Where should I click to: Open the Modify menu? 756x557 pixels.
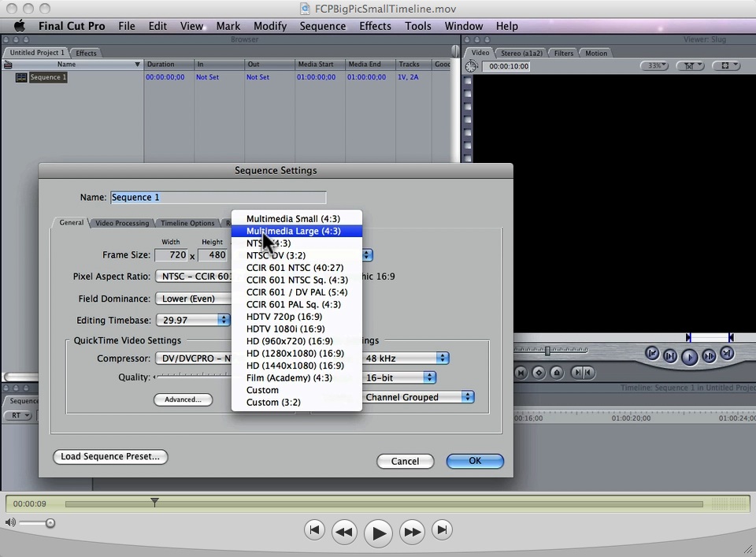point(270,26)
